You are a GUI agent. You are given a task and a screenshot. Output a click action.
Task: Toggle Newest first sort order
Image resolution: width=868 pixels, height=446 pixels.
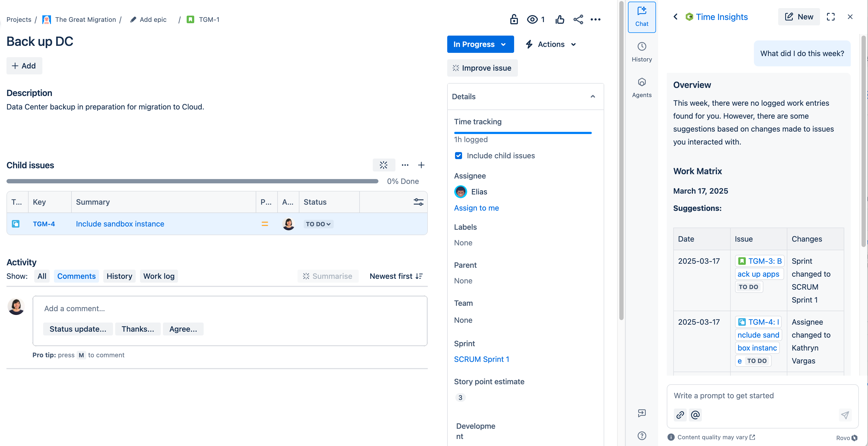coord(396,276)
